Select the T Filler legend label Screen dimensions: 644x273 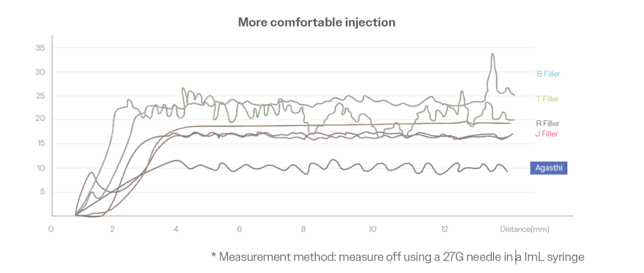click(547, 99)
